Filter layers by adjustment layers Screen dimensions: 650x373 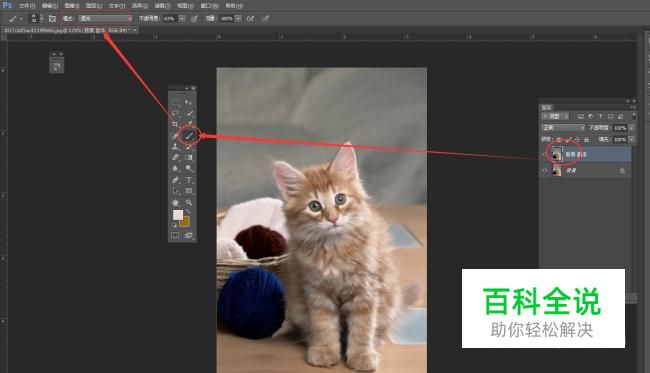coord(590,116)
